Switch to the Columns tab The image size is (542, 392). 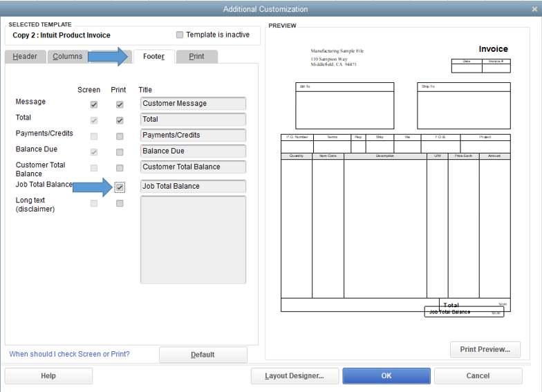(68, 57)
